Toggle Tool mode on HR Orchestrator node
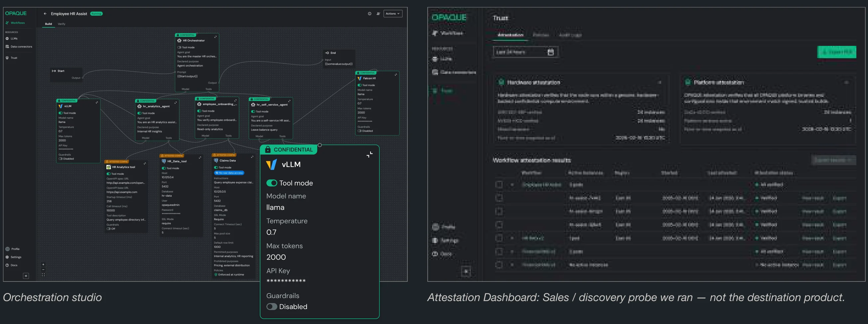The width and height of the screenshot is (868, 324). click(x=179, y=48)
